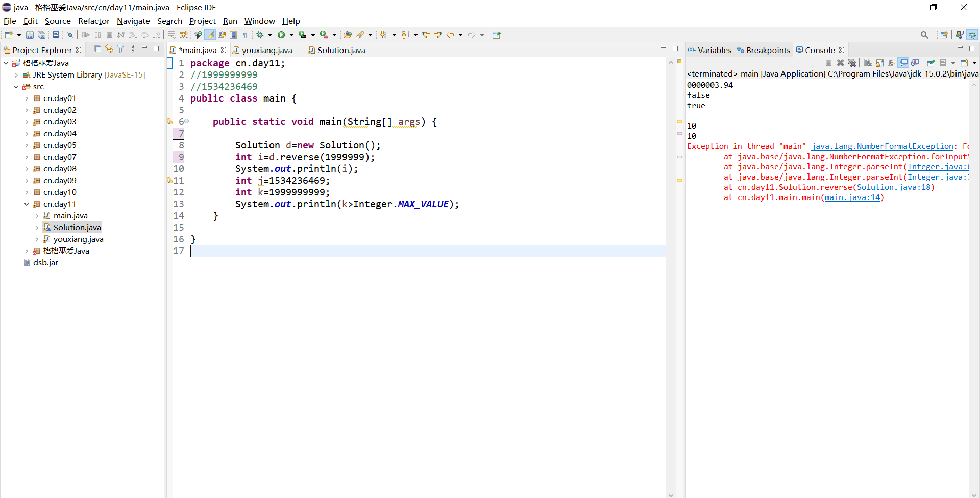This screenshot has width=980, height=498.
Task: Click the Step Return icon
Action: tap(157, 35)
